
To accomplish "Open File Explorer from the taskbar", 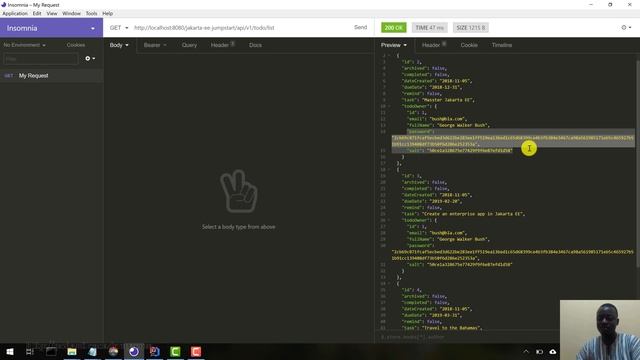I will pyautogui.click(x=72, y=351).
